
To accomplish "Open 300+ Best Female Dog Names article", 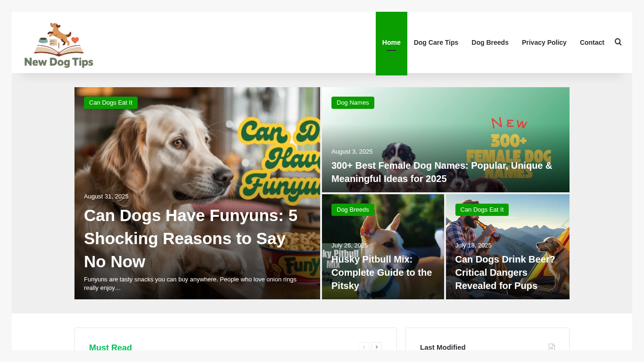I will (442, 172).
